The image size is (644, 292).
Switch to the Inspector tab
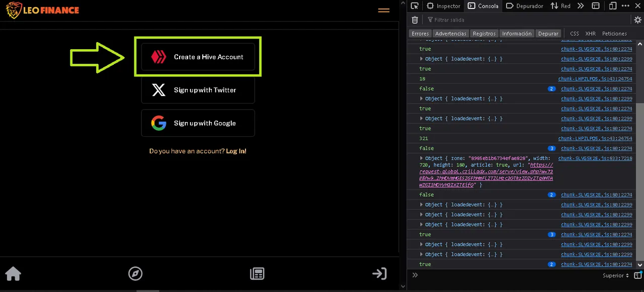[x=444, y=6]
